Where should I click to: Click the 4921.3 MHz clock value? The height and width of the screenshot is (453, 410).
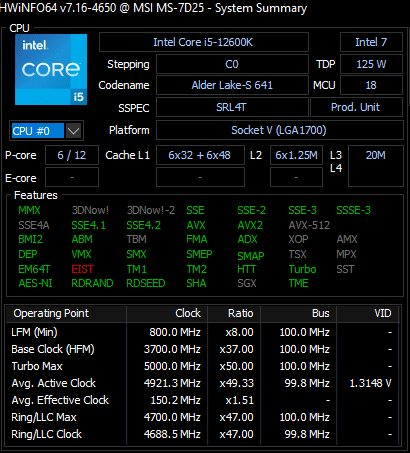click(x=172, y=383)
